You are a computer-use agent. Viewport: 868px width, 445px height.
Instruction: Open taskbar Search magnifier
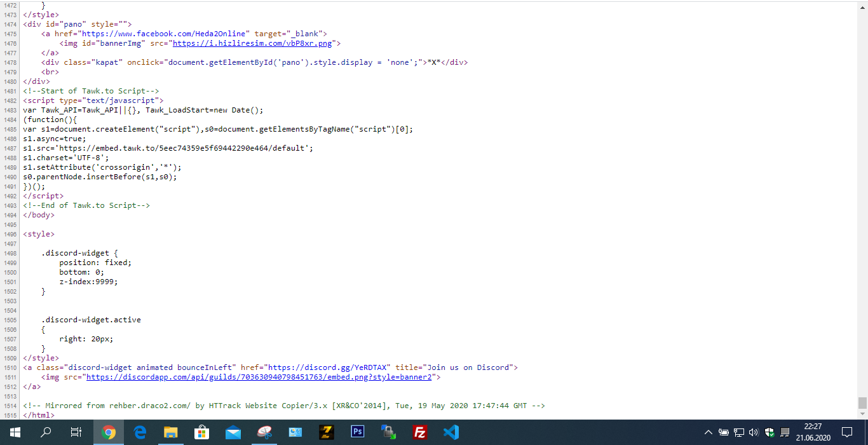coord(46,432)
